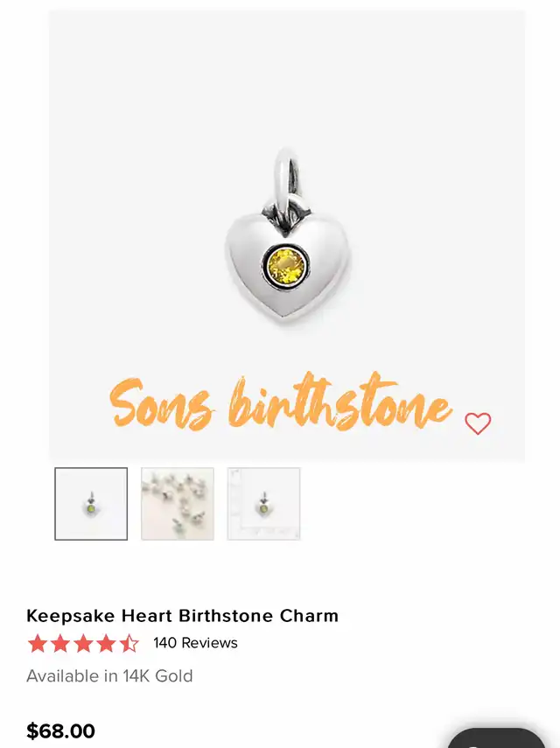Image resolution: width=560 pixels, height=748 pixels.
Task: Click the first red rating star
Action: point(38,643)
